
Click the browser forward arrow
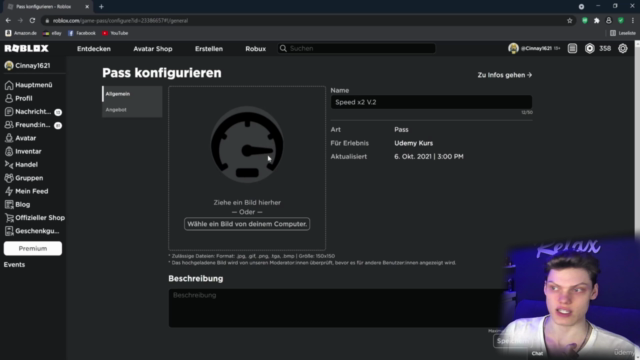click(20, 20)
